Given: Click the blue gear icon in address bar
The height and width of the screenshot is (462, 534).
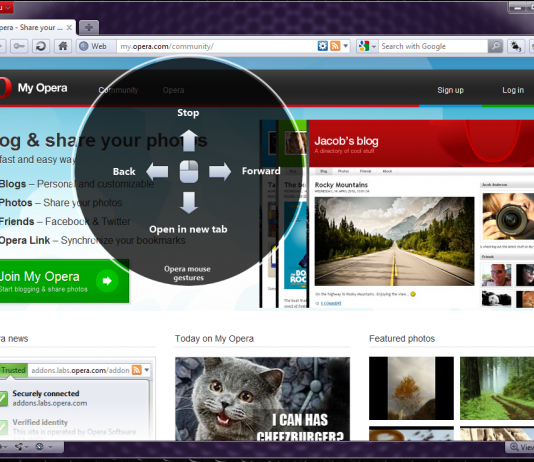Looking at the screenshot, I should tap(323, 46).
